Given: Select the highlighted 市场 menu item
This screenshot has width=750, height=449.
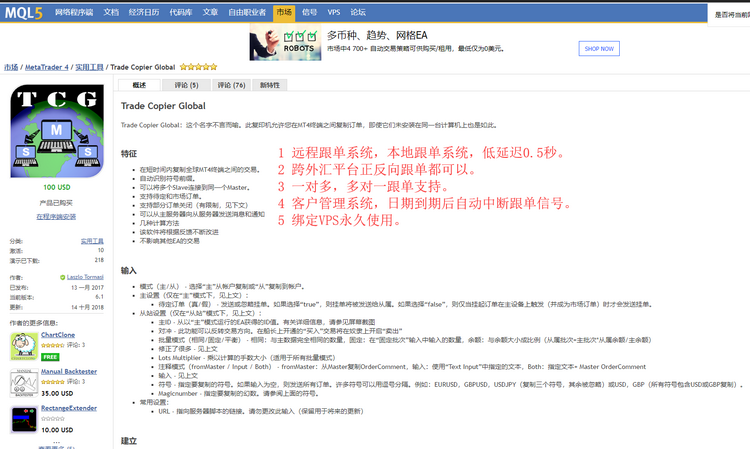Looking at the screenshot, I should point(284,13).
